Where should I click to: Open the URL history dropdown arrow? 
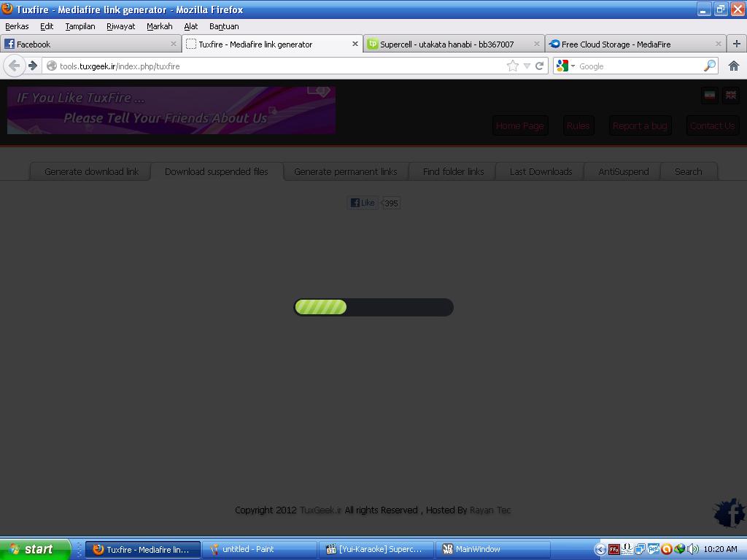coord(527,66)
